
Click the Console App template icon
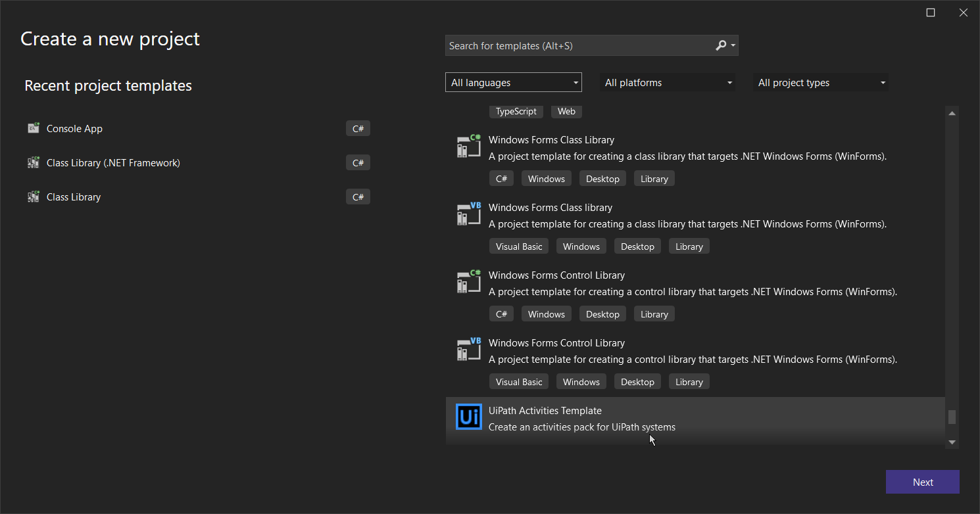34,128
